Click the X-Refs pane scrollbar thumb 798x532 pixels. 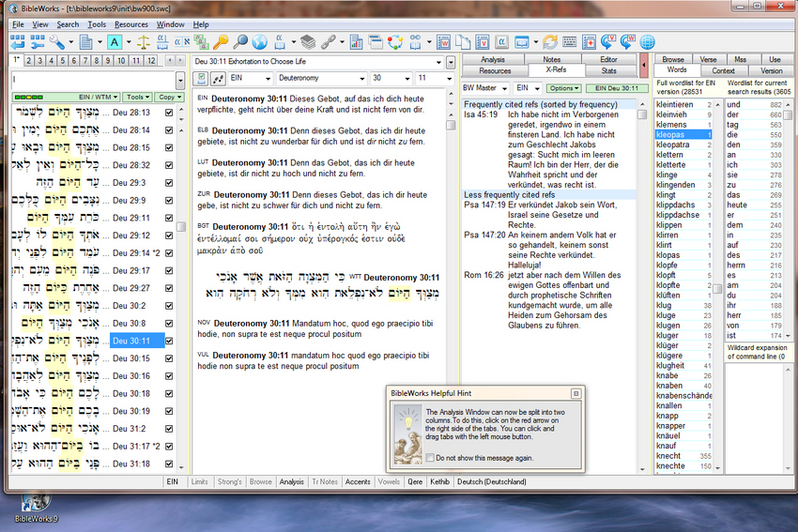click(x=642, y=114)
